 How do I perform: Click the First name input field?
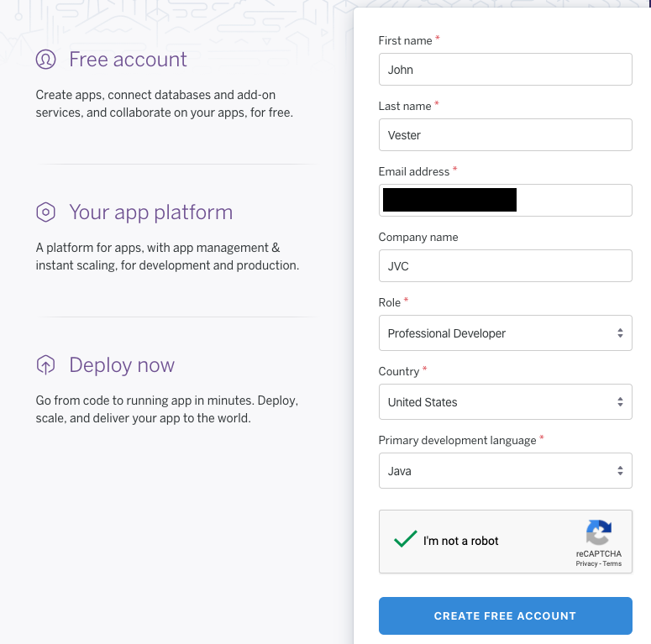pos(505,70)
